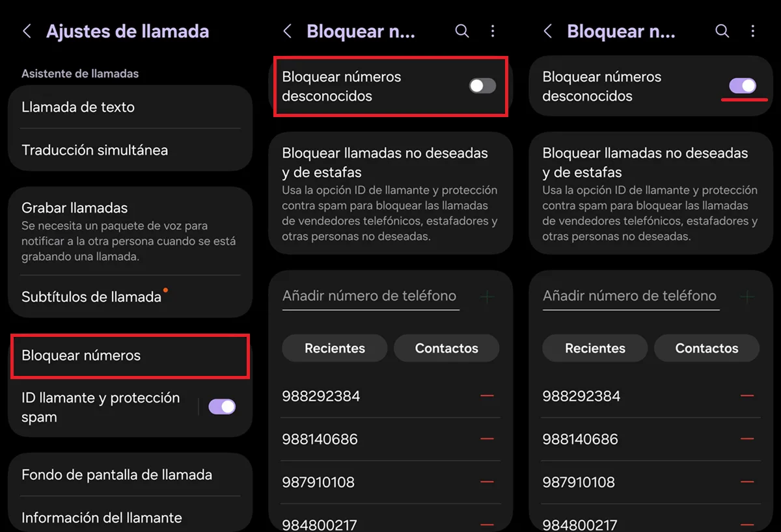Image resolution: width=781 pixels, height=532 pixels.
Task: Delete 988140686 with minus icon, middle screen
Action: coord(487,439)
